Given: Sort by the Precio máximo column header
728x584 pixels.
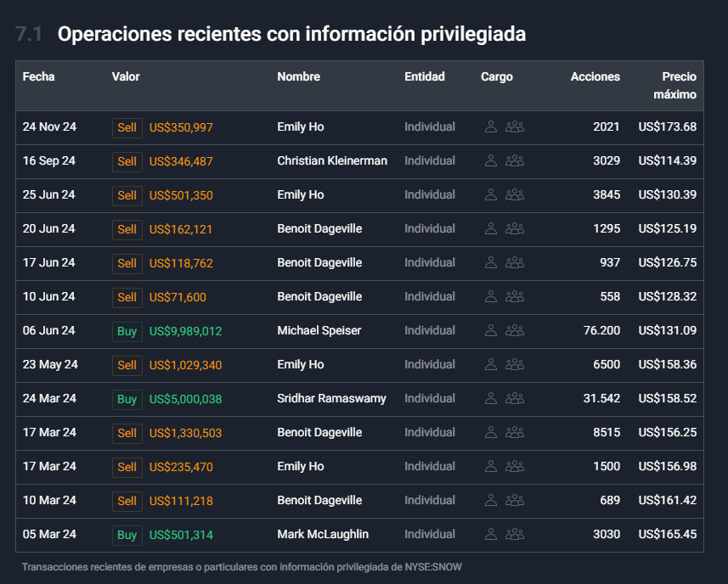Looking at the screenshot, I should coord(675,86).
